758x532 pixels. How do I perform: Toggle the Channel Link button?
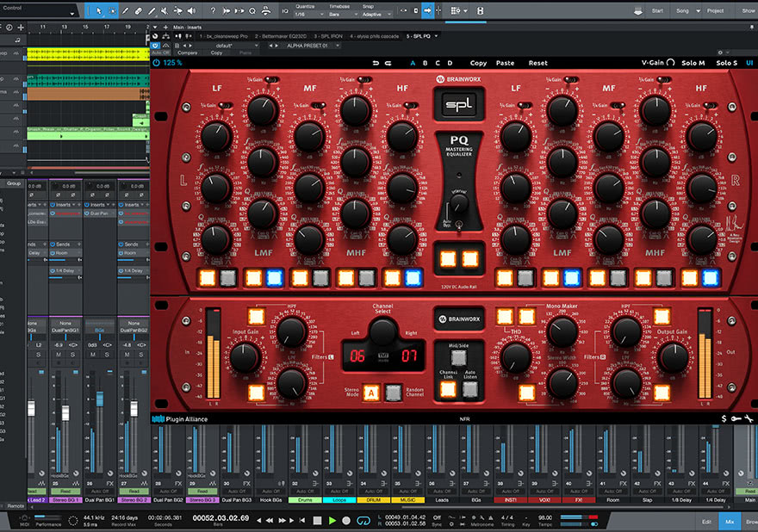(x=448, y=388)
